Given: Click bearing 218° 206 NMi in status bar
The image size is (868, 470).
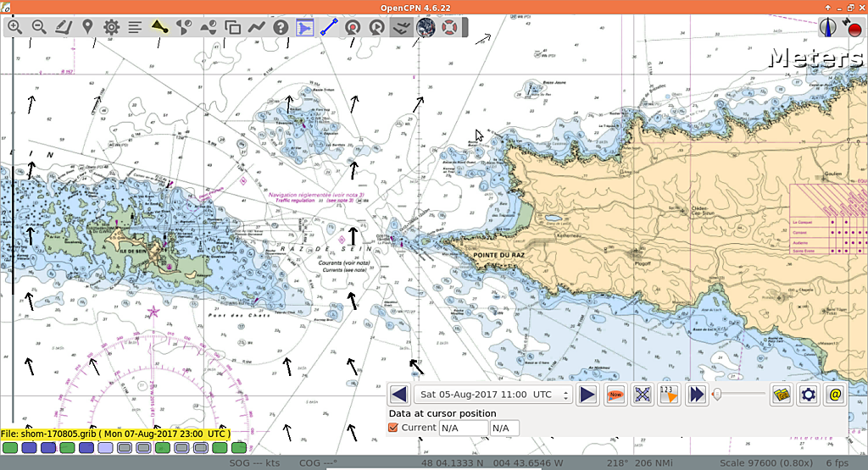Looking at the screenshot, I should [638, 463].
